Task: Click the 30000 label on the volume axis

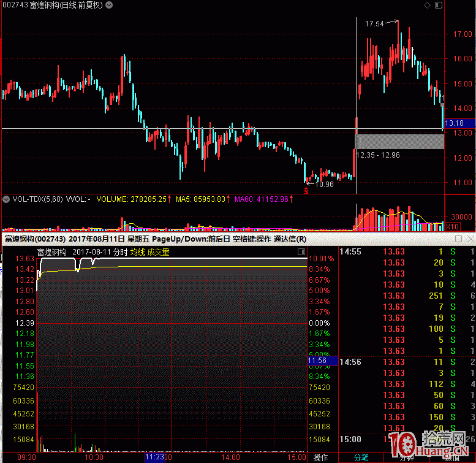Action: point(461,217)
